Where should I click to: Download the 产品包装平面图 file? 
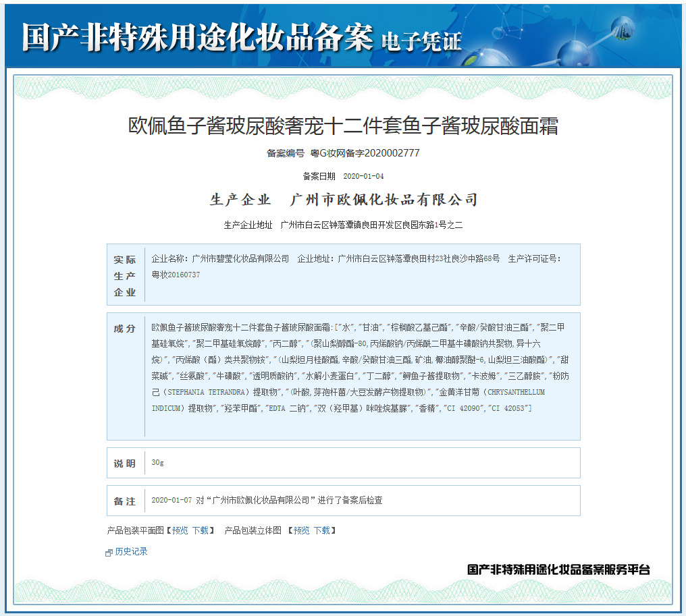(200, 530)
